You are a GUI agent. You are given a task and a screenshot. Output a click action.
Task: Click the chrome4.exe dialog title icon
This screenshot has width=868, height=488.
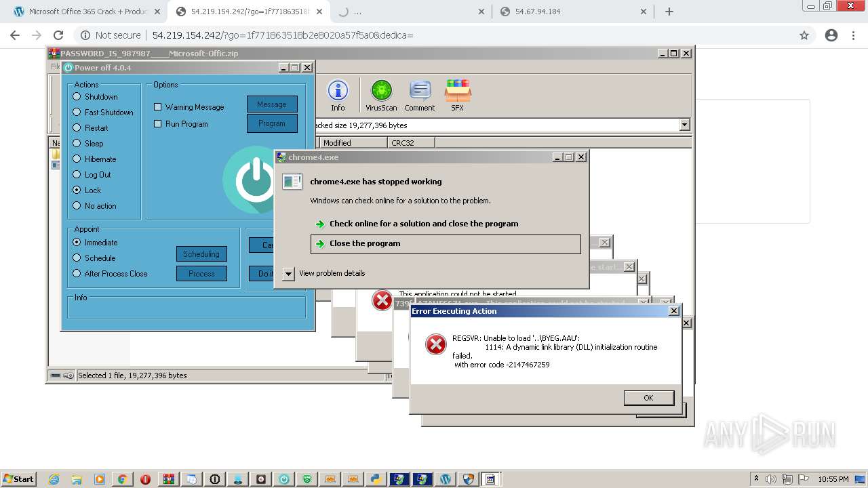pyautogui.click(x=281, y=157)
